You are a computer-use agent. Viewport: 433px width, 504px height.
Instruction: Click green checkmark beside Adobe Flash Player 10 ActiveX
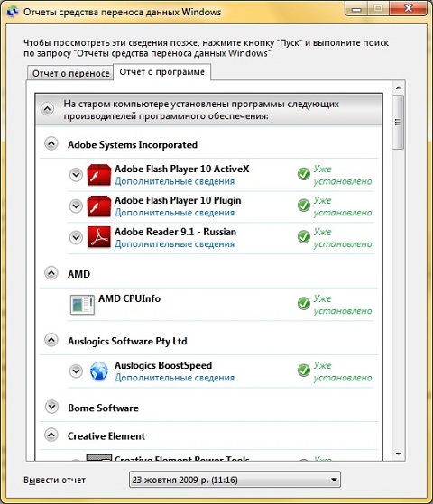(304, 174)
